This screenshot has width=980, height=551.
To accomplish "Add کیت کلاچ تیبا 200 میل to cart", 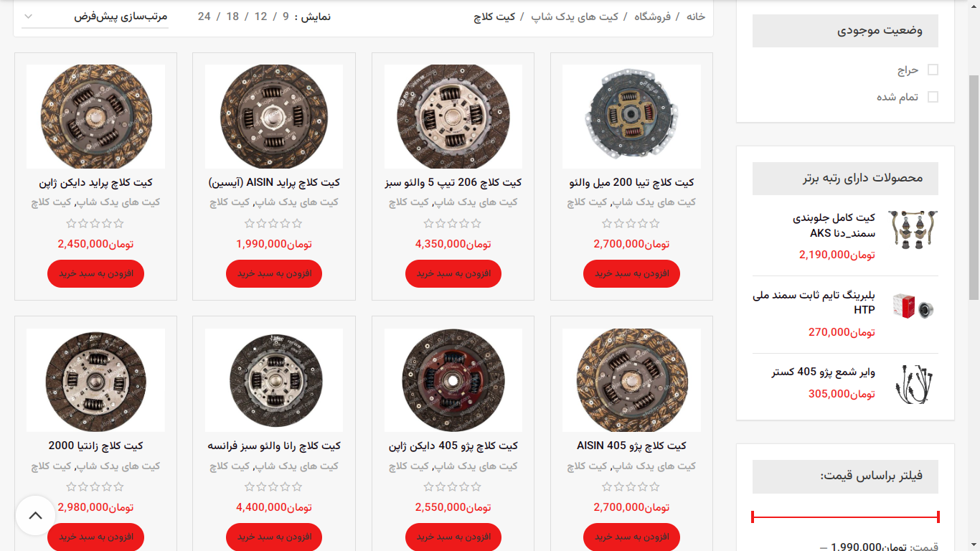I will [x=631, y=273].
